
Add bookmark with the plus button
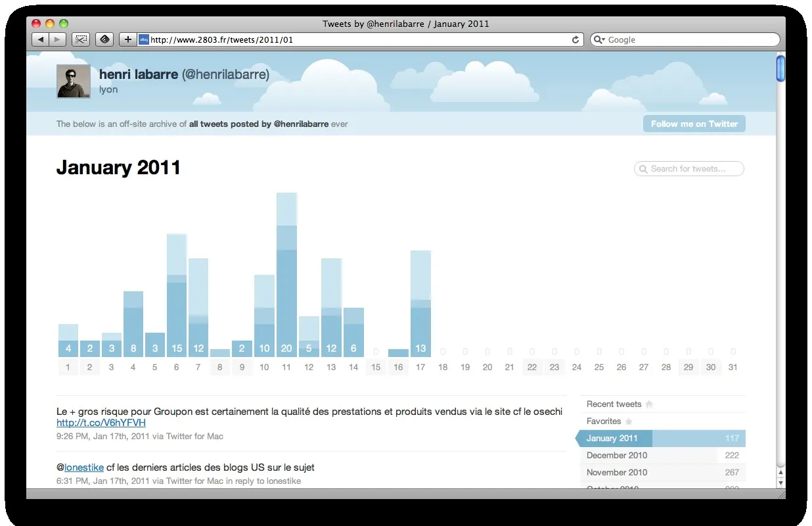pos(128,39)
